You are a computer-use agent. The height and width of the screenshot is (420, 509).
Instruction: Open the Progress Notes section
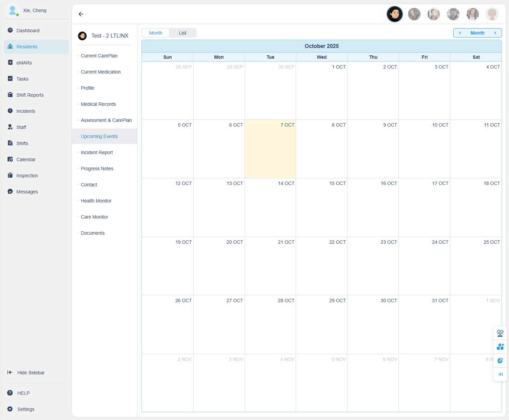97,169
